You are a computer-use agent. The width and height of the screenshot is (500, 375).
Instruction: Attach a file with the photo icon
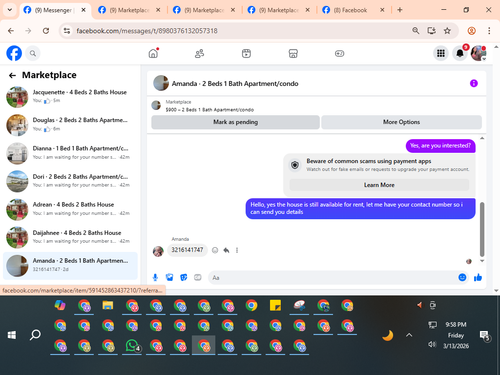pyautogui.click(x=170, y=277)
